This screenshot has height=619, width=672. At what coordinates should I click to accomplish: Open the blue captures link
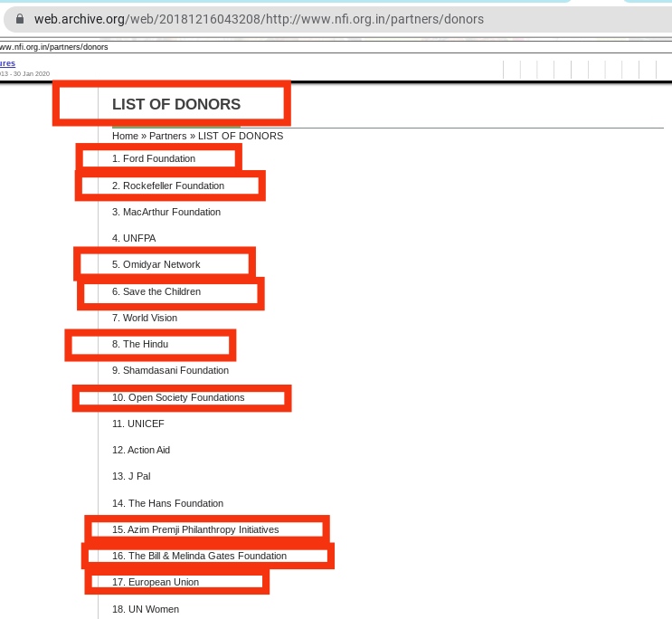coord(8,63)
